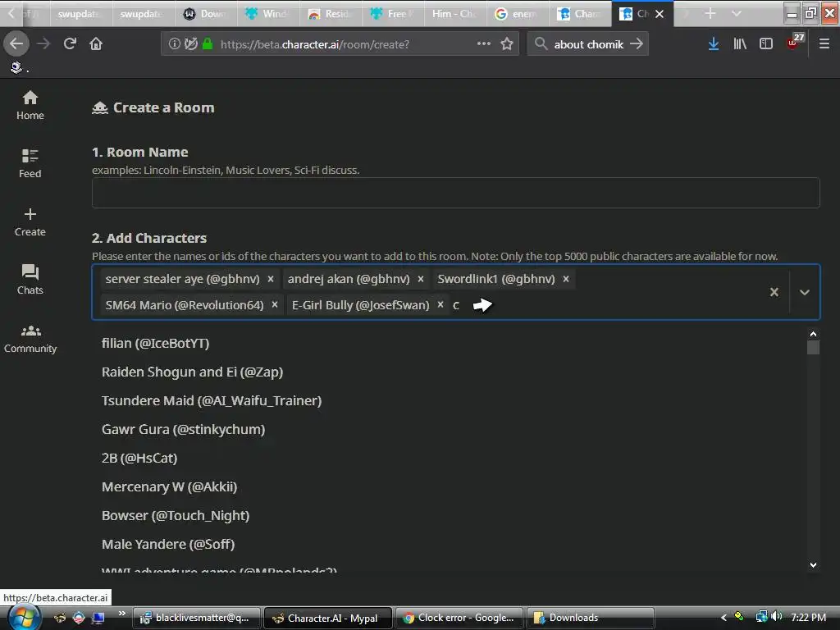Submit search with arrow next to about chomik
Screen dimensions: 840x630
point(637,44)
